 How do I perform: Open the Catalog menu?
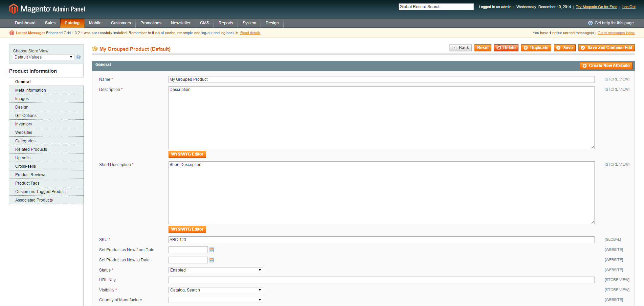click(72, 23)
